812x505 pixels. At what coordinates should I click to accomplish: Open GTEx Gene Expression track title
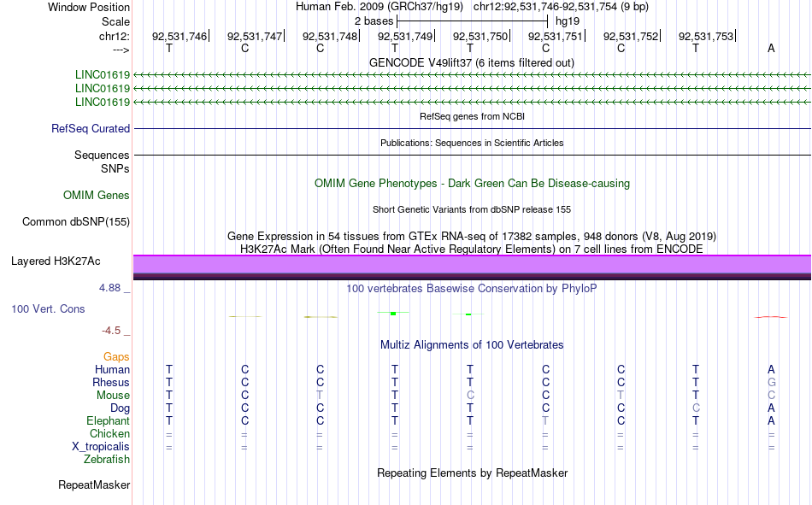472,236
